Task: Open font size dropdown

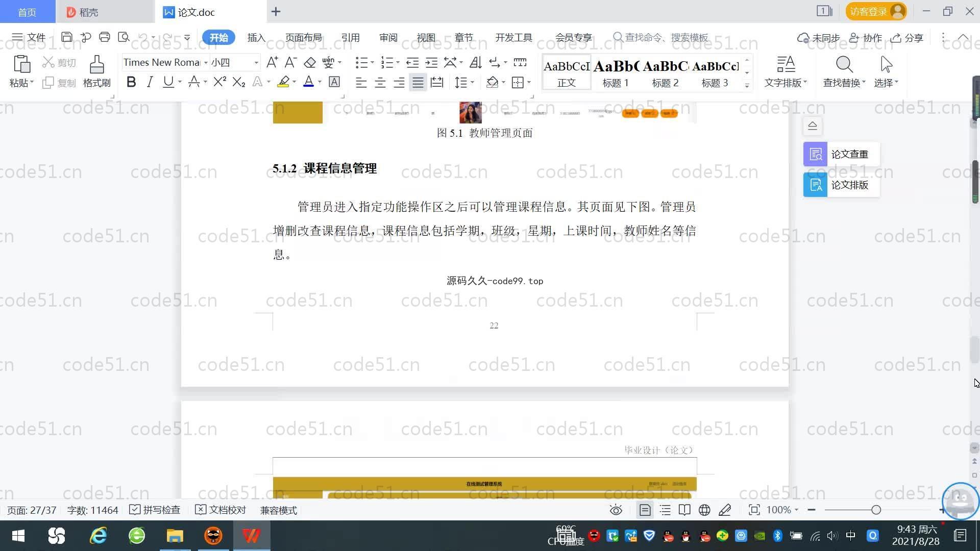Action: click(256, 63)
